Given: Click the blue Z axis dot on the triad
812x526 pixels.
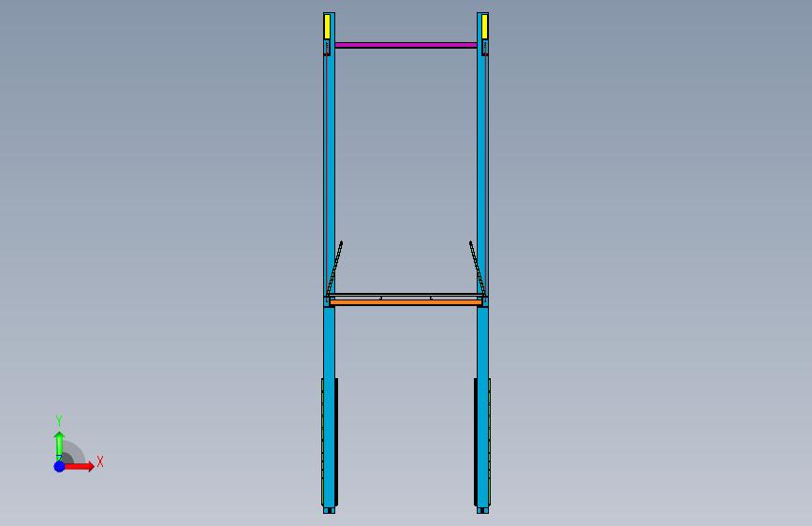Looking at the screenshot, I should pyautogui.click(x=60, y=466).
